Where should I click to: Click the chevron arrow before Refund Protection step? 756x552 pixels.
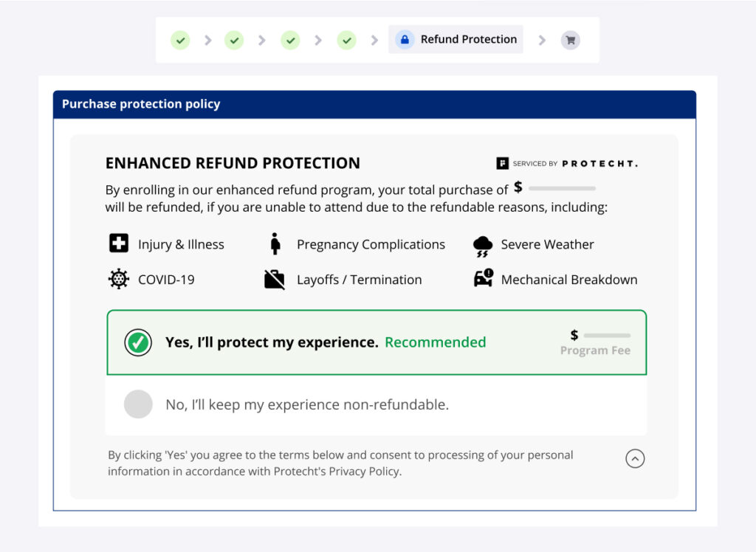(374, 40)
